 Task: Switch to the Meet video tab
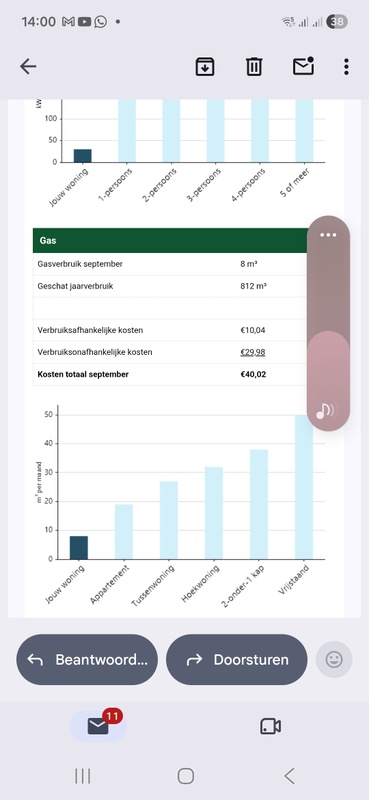pos(270,726)
